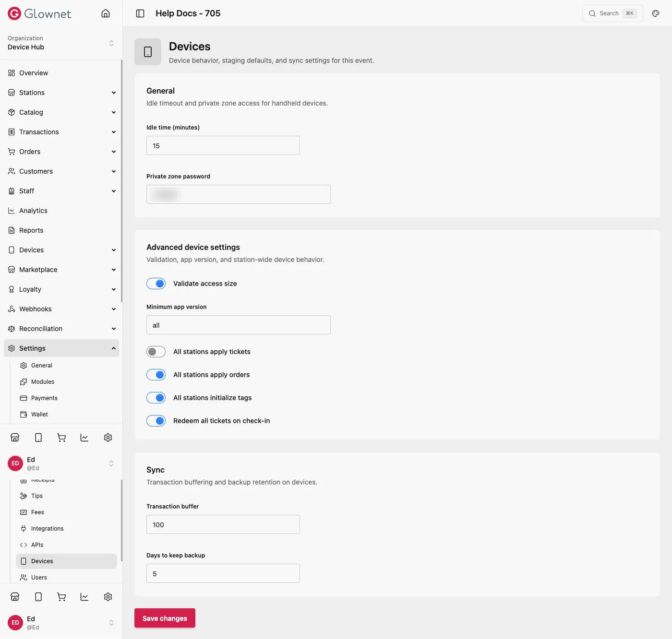This screenshot has height=639, width=672.
Task: Enable All stations apply tickets
Action: [x=156, y=352]
